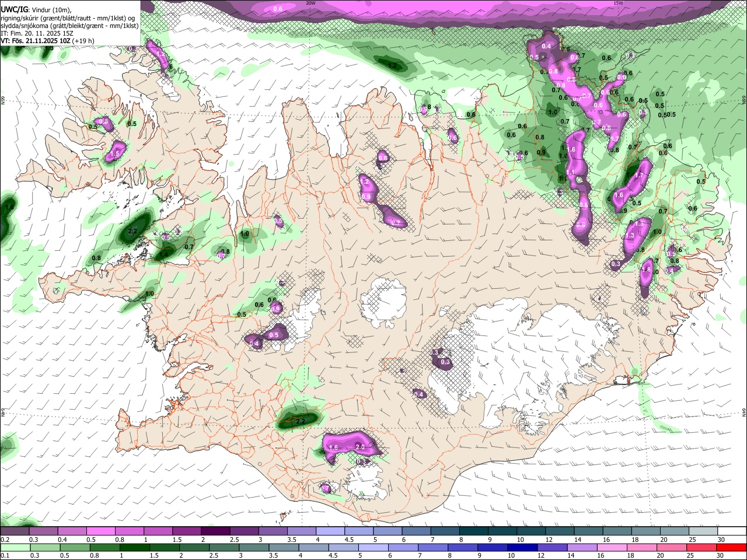Click the valid time 'VT: Fös. 21.11.2025 10Z'

pos(35,41)
